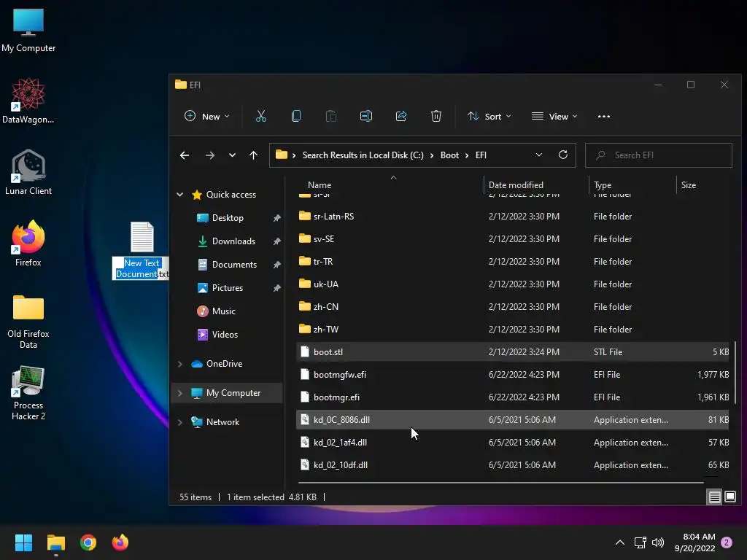Screen dimensions: 747x560
Task: Refresh the EFI folder listing
Action: tap(563, 155)
